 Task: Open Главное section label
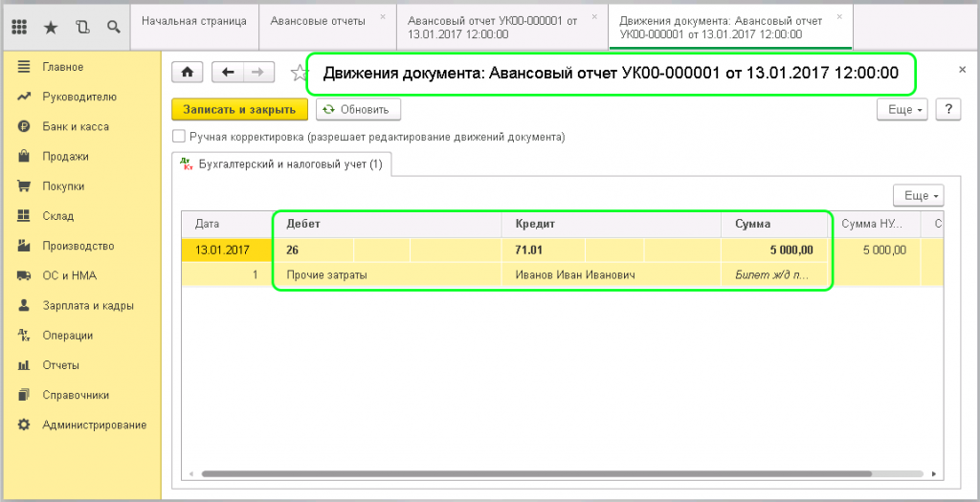click(x=62, y=67)
